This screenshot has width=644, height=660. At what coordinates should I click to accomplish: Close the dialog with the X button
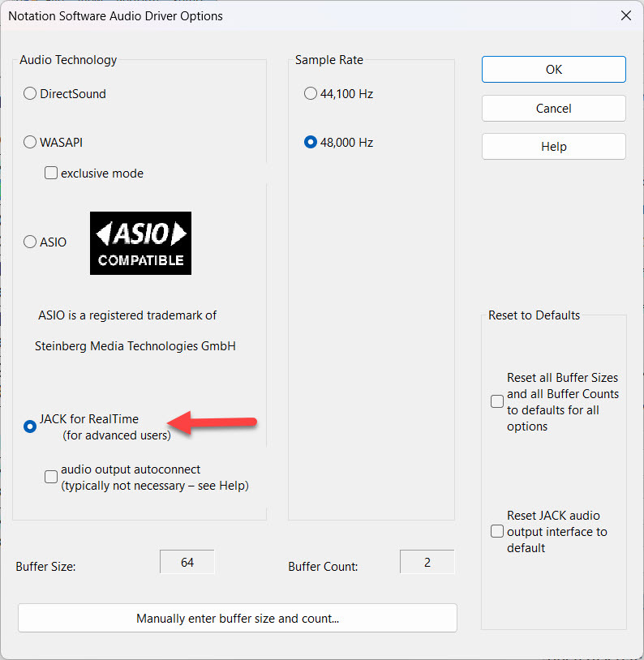[x=625, y=15]
